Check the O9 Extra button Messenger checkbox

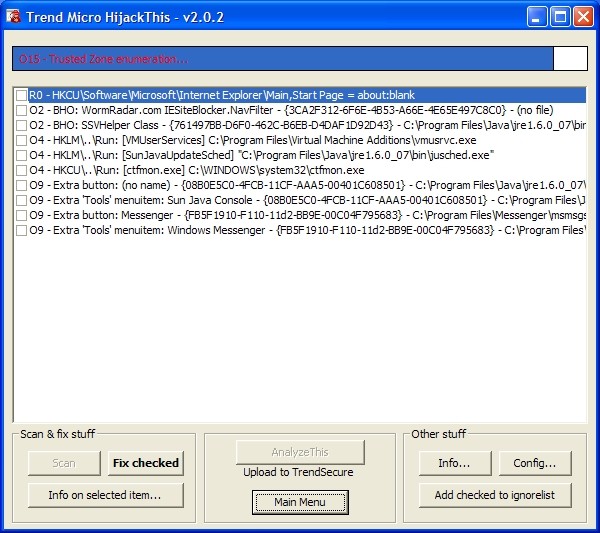pyautogui.click(x=21, y=215)
